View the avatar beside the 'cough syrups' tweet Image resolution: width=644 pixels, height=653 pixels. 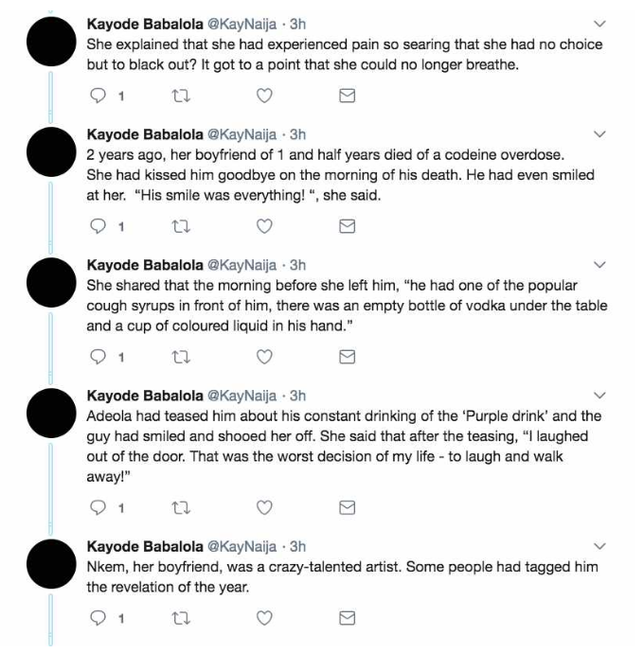click(51, 282)
